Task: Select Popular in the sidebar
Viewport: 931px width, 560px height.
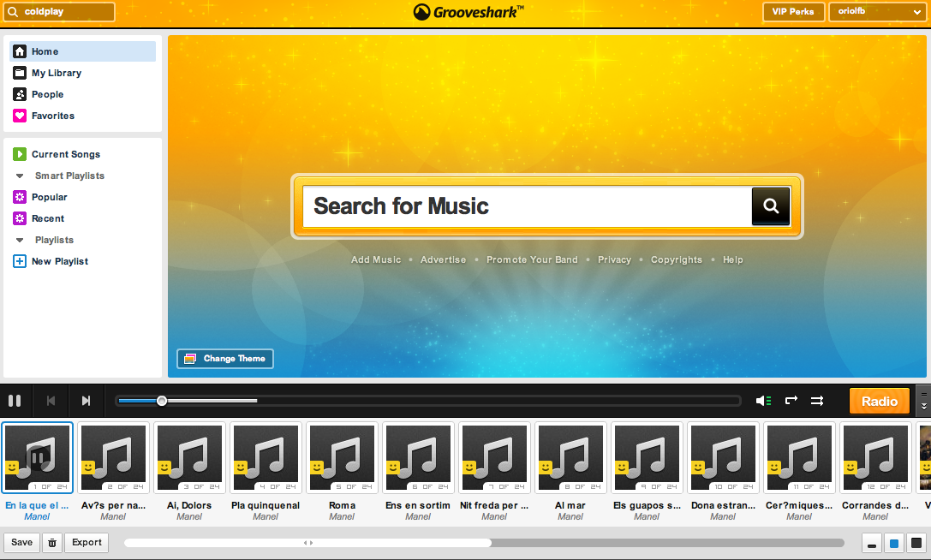Action: click(x=50, y=197)
